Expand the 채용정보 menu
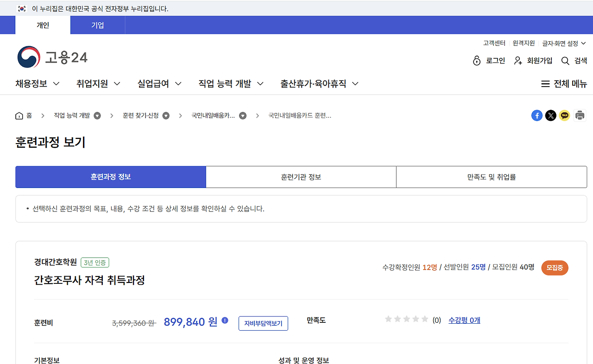The image size is (593, 364). click(x=38, y=84)
